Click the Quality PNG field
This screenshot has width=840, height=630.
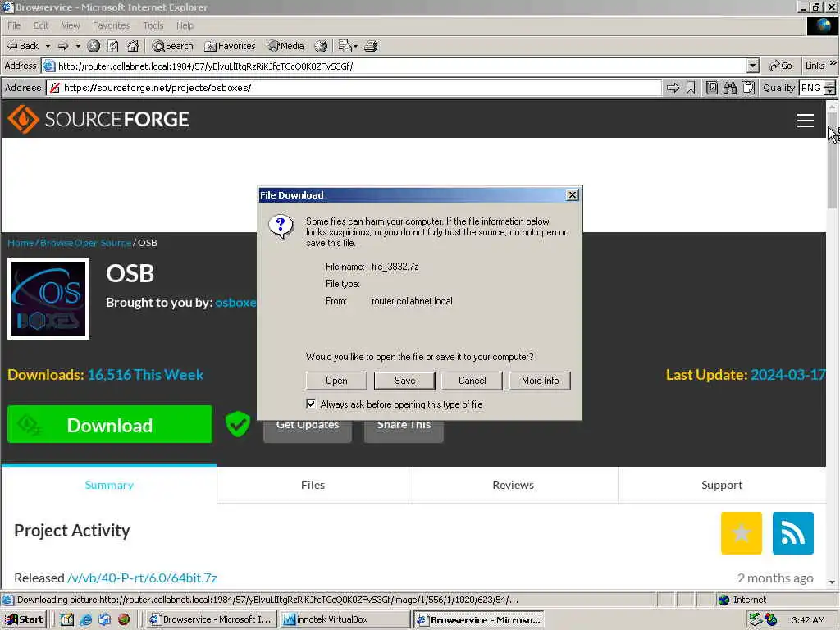pyautogui.click(x=810, y=88)
